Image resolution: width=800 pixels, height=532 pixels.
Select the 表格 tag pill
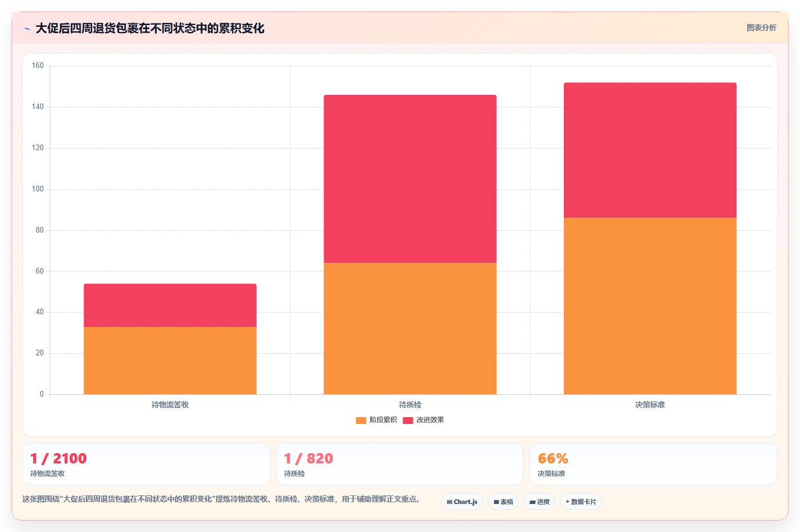(503, 502)
